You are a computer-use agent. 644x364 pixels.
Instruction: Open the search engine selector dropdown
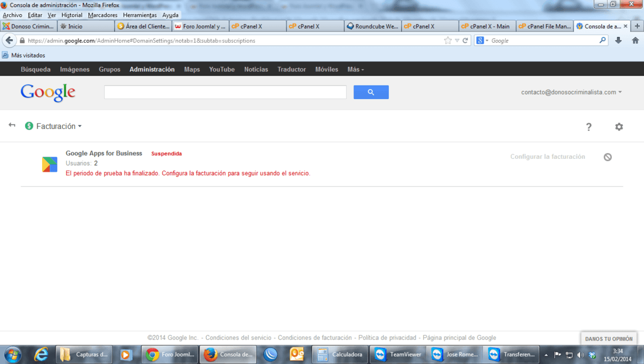[482, 40]
